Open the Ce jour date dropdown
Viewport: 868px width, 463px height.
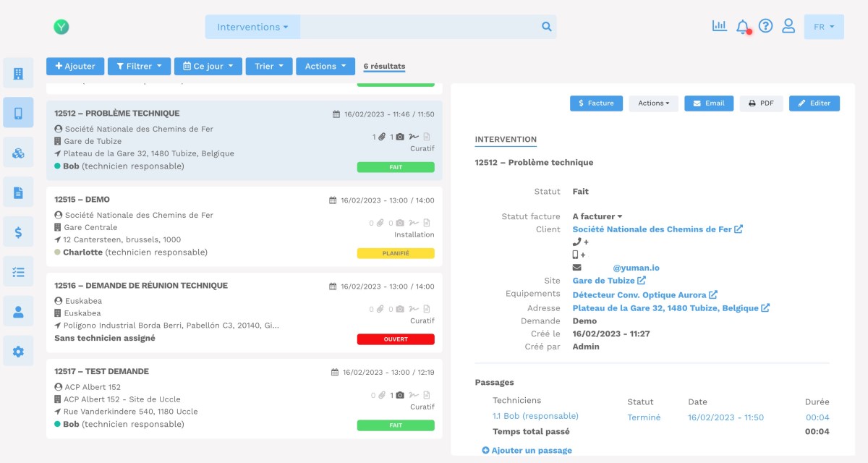coord(208,66)
